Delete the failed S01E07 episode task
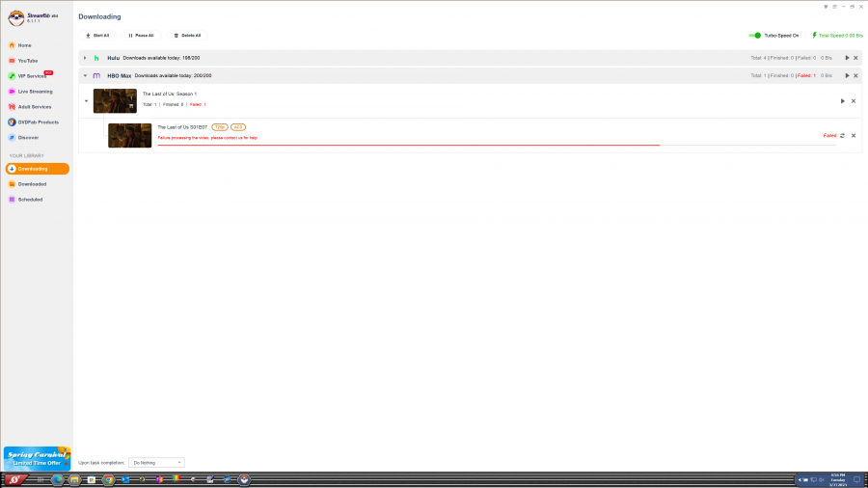 pos(854,136)
